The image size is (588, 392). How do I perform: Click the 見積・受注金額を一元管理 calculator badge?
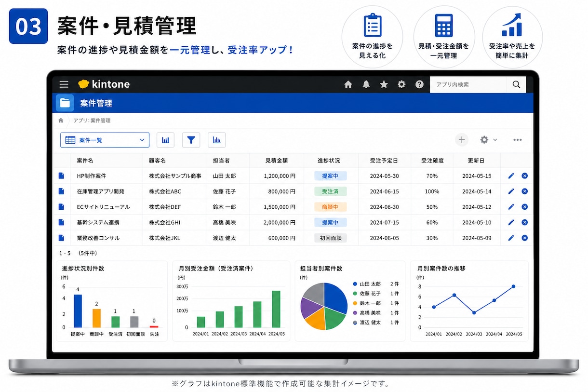pyautogui.click(x=444, y=37)
